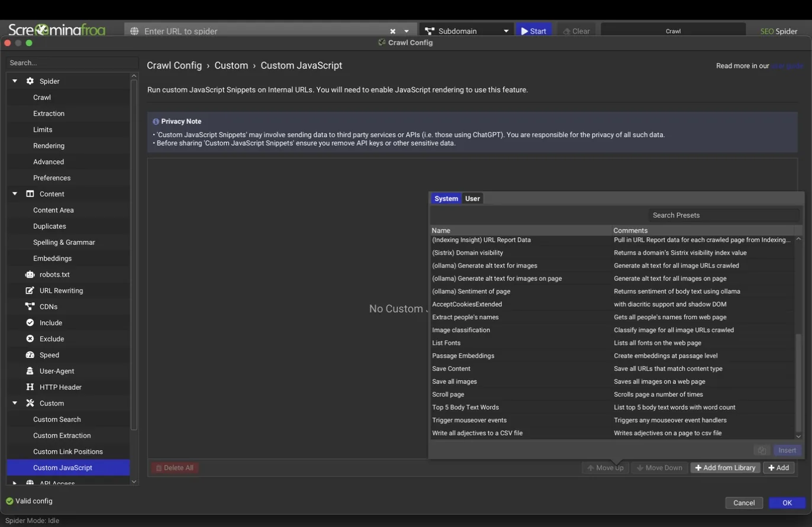Select the Save all images preset
Image resolution: width=812 pixels, height=527 pixels.
coord(612,381)
